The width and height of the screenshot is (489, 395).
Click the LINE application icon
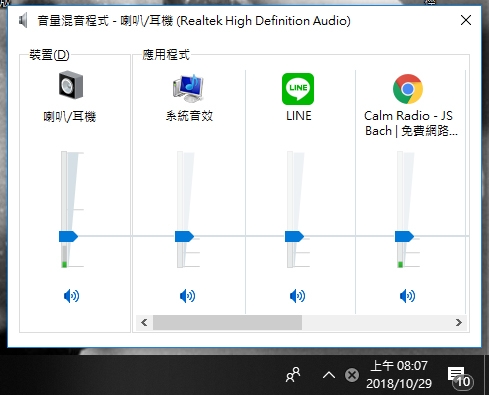(x=298, y=89)
